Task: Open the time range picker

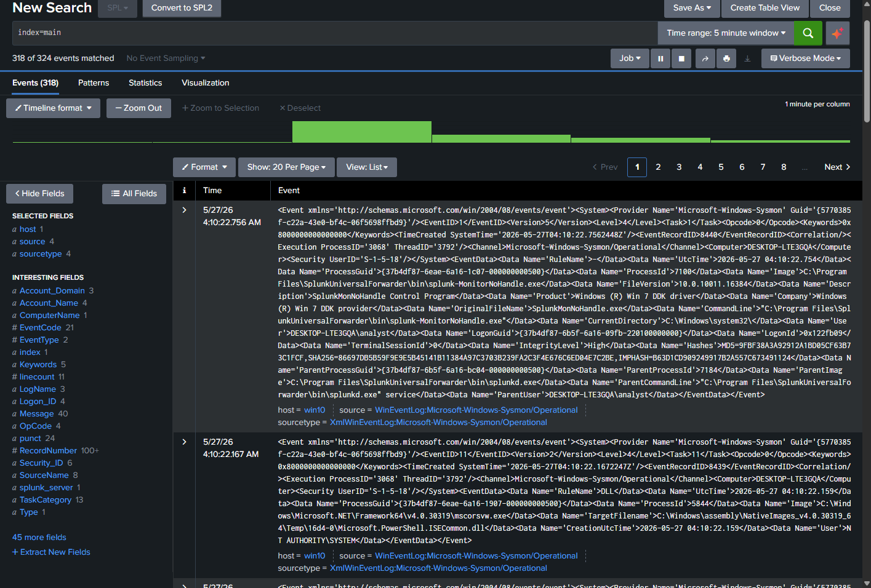Action: point(726,33)
